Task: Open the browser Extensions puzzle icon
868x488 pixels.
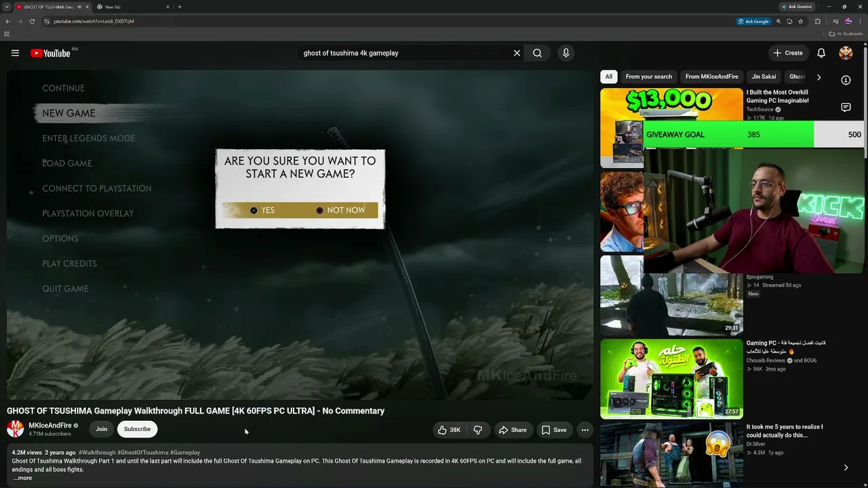Action: (817, 21)
